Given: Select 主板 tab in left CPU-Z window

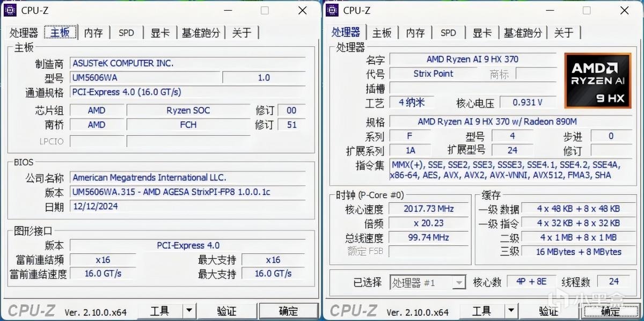Looking at the screenshot, I should [60, 32].
